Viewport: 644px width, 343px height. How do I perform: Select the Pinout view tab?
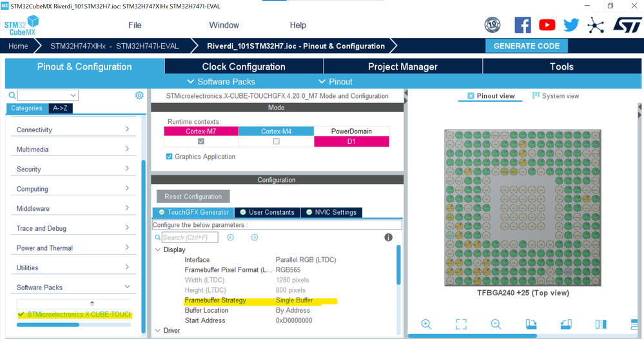[491, 95]
